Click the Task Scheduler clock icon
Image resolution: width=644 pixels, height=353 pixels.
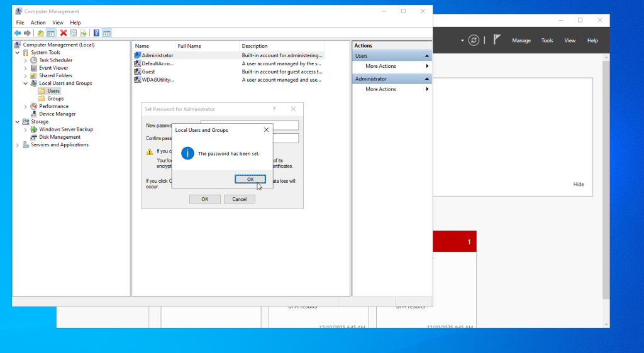tap(34, 60)
